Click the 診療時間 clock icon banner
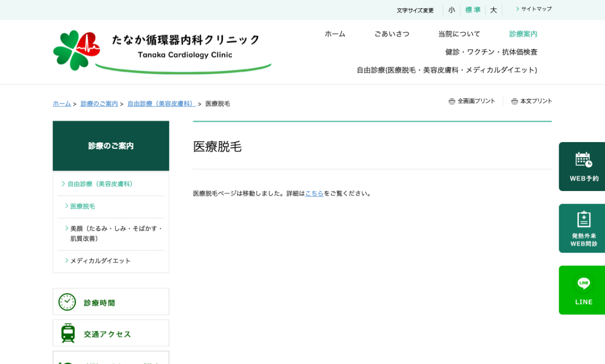Viewport: 605px width, 364px height. point(110,302)
